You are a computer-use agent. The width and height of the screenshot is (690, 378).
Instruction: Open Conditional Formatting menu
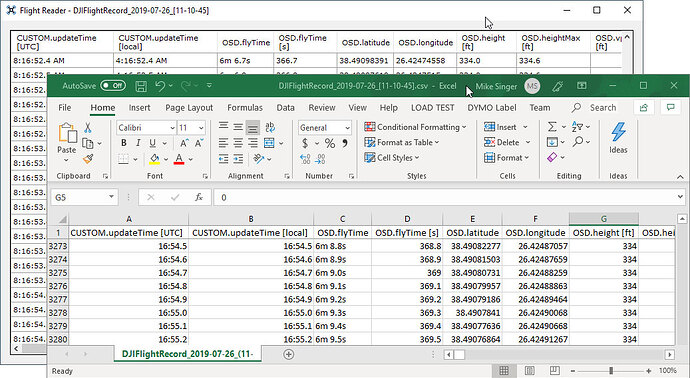point(415,127)
